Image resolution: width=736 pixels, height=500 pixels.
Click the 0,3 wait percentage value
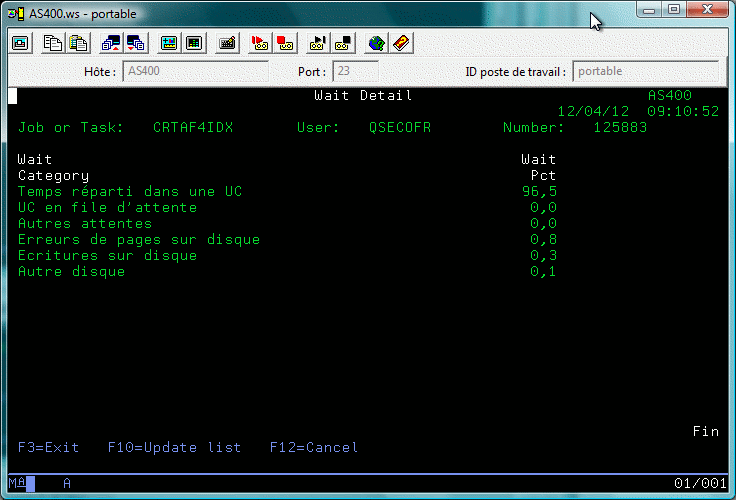pyautogui.click(x=544, y=255)
